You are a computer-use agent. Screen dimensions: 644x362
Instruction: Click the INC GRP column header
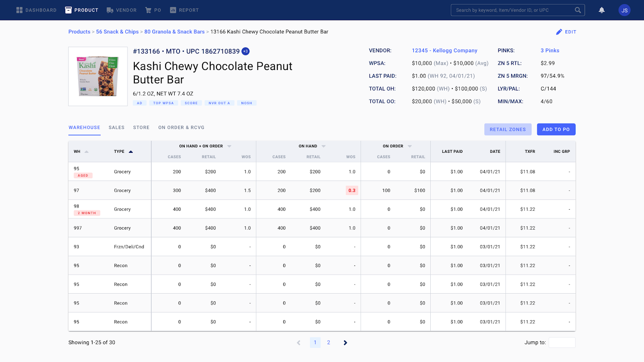561,152
